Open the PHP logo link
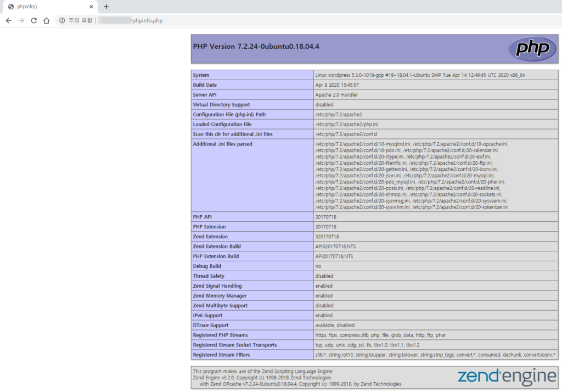 (532, 49)
